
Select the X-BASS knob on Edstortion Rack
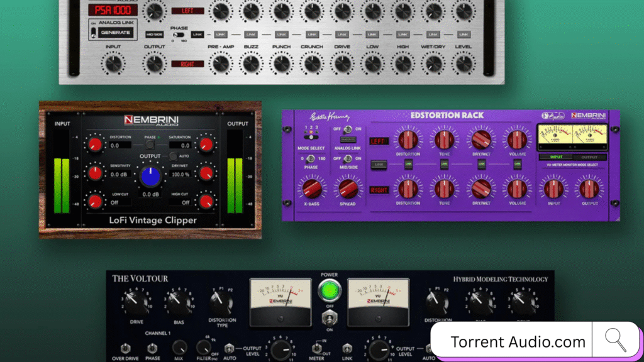312,190
